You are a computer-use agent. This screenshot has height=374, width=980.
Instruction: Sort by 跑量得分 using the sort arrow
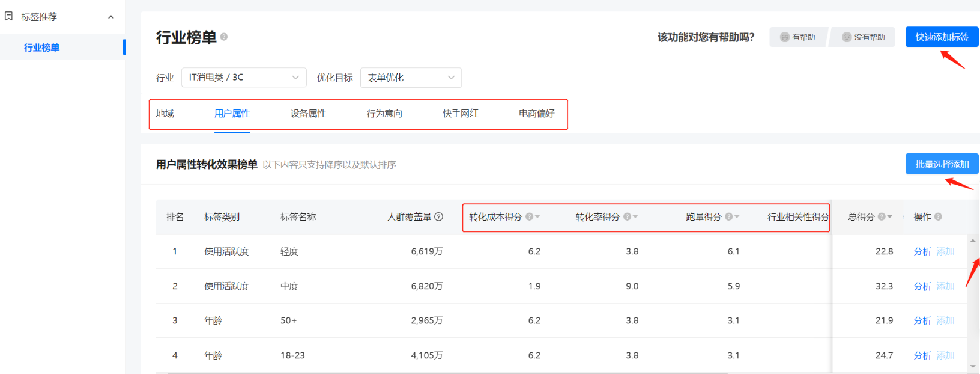coord(737,217)
